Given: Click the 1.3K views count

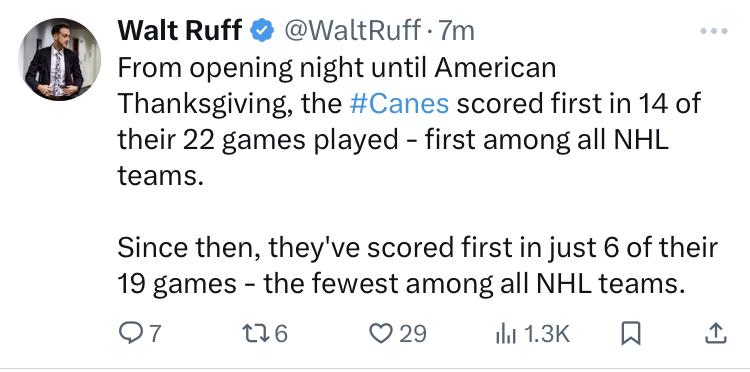Looking at the screenshot, I should [547, 334].
